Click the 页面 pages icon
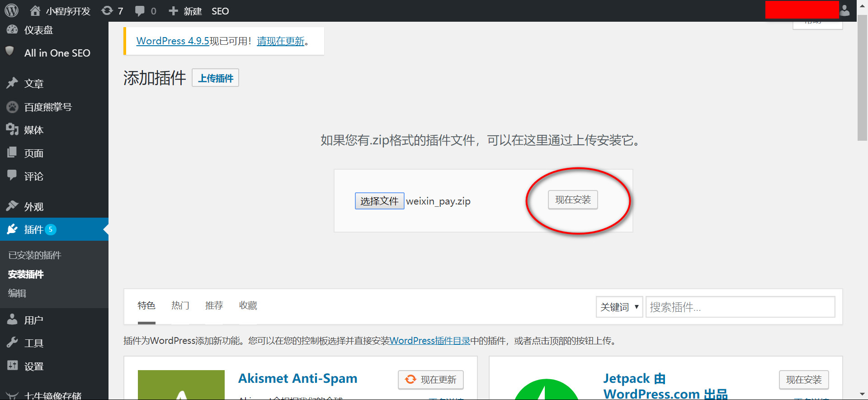Screen dimensions: 868x400 pyautogui.click(x=12, y=152)
